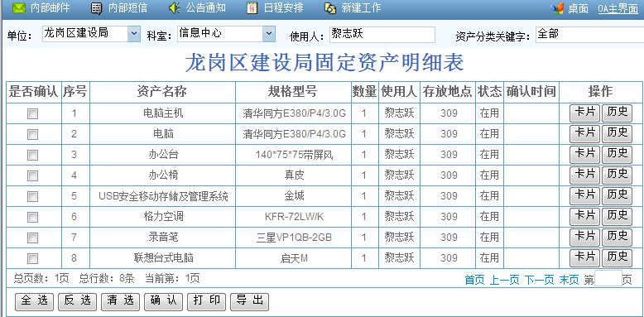The width and height of the screenshot is (644, 317).
Task: Click the 确认 button
Action: click(163, 302)
